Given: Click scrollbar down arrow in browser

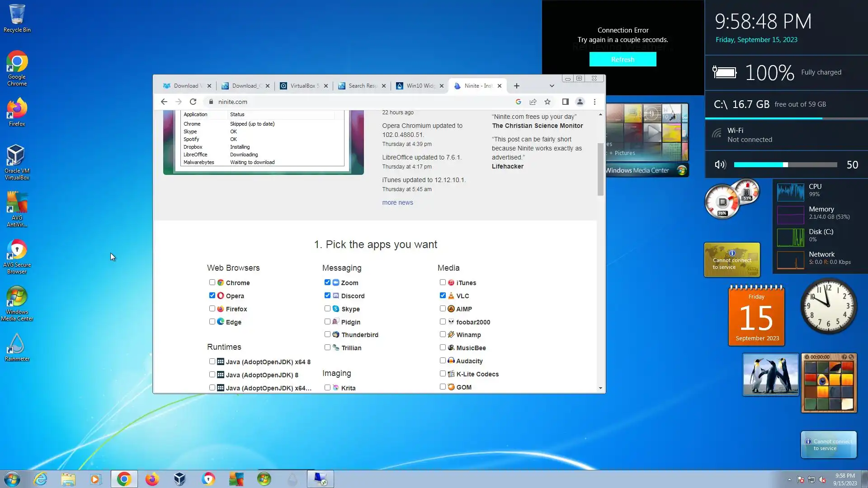Looking at the screenshot, I should pos(600,388).
